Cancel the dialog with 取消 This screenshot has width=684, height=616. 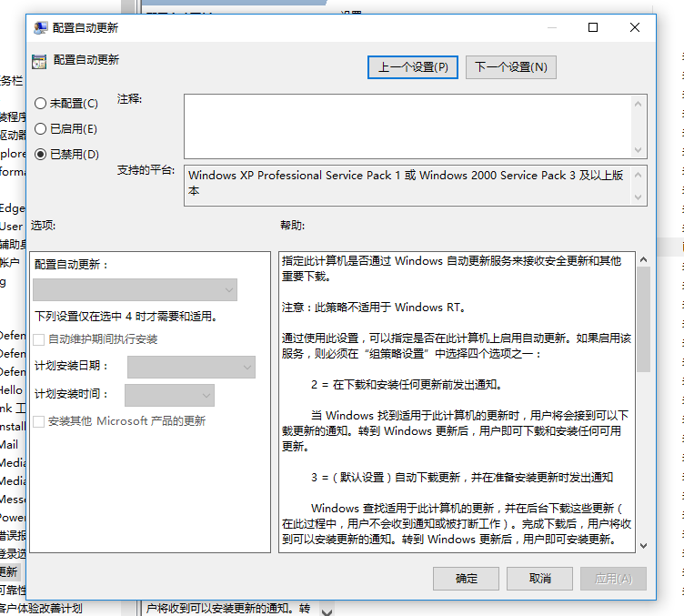point(539,579)
